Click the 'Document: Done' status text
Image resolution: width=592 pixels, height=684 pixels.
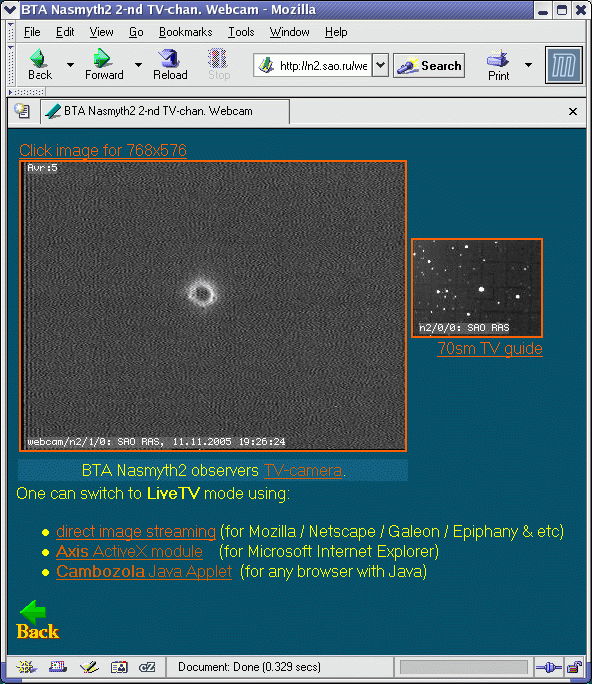[249, 667]
